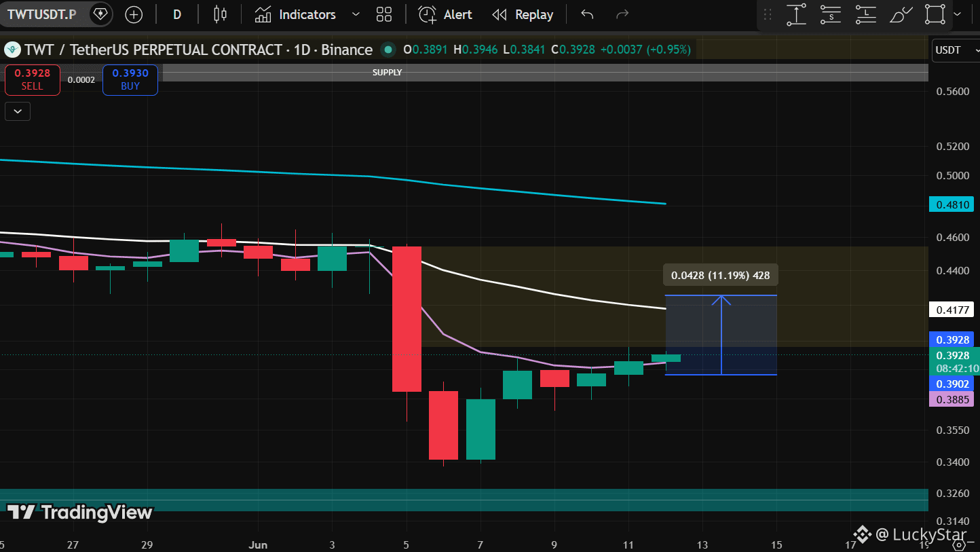Select the rectangle drawing tool
Screen dimensions: 980x552
(x=935, y=14)
